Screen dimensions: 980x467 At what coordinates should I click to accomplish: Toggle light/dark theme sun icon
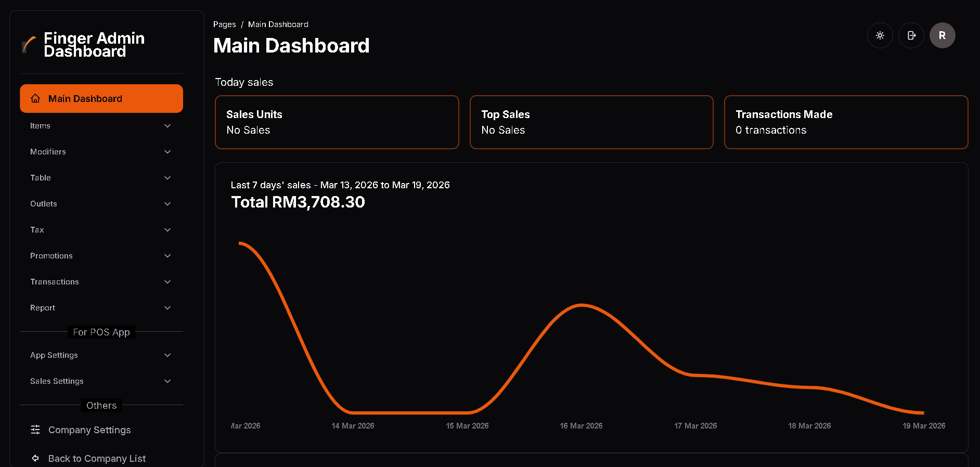point(880,35)
